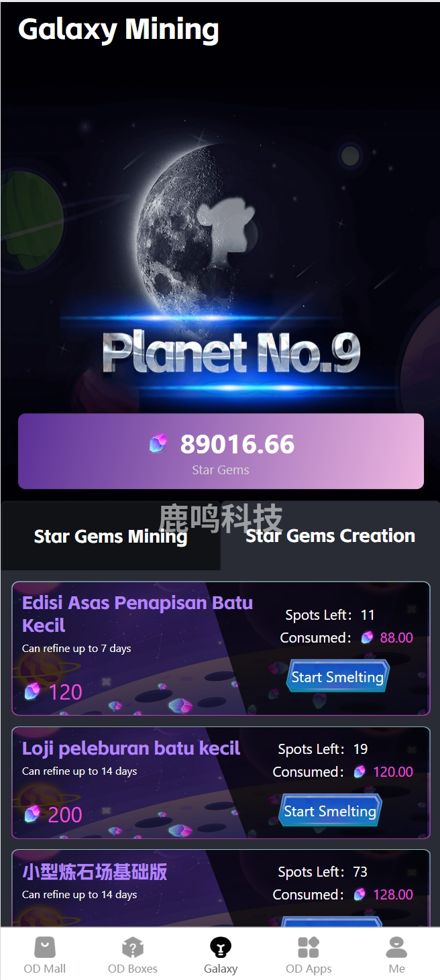This screenshot has width=440, height=980.
Task: Open the Me profile icon
Action: click(396, 948)
